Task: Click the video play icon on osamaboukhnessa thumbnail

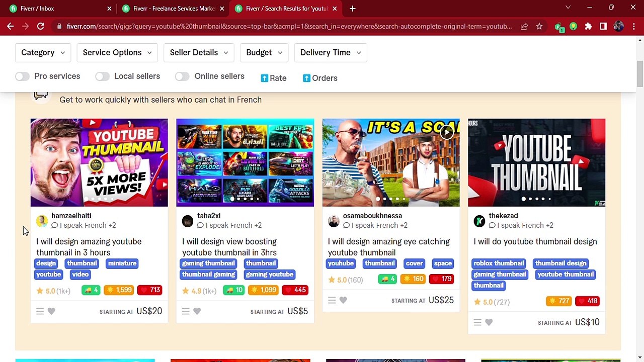Action: click(x=446, y=132)
